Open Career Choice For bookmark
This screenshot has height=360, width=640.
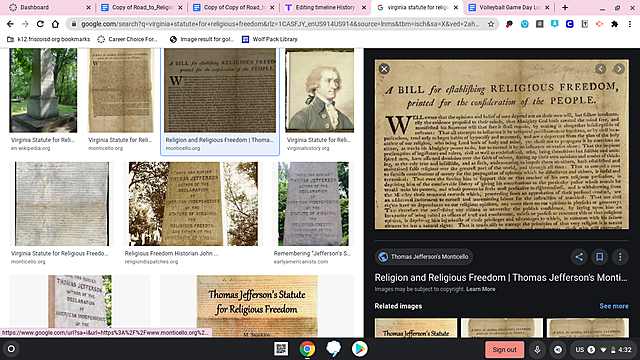127,39
